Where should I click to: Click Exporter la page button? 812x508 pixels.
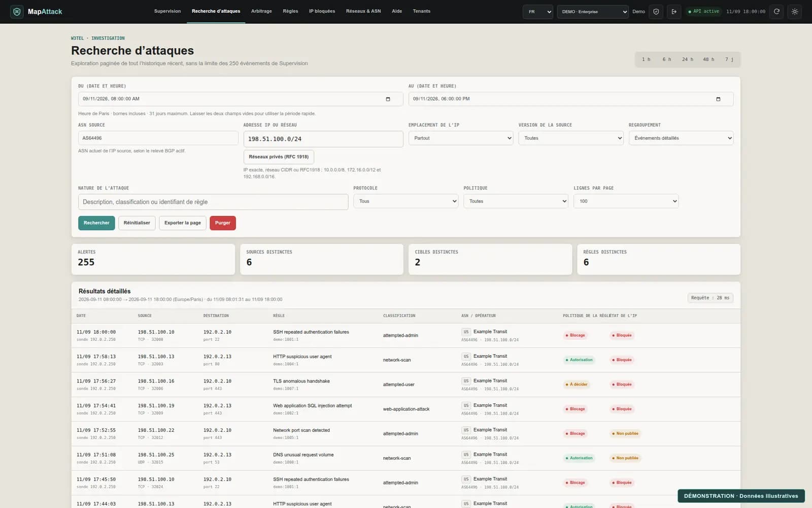click(x=183, y=223)
